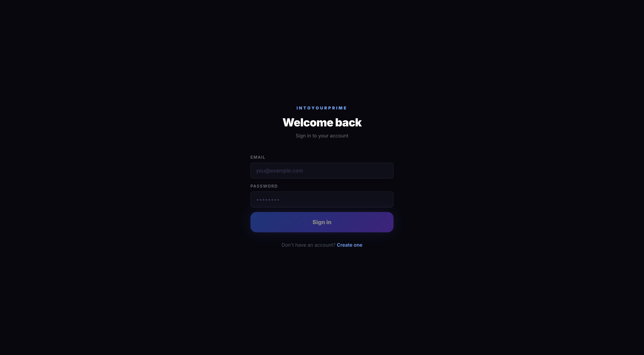Place cursor in the password box

(x=322, y=200)
